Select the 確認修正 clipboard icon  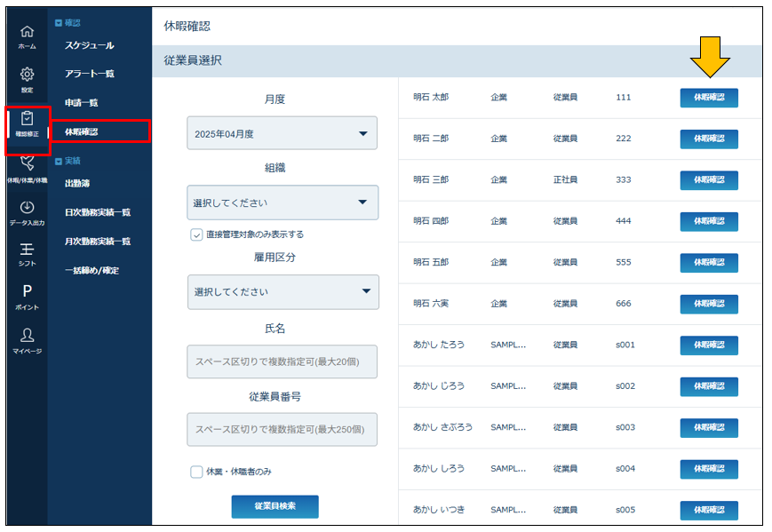pyautogui.click(x=28, y=122)
